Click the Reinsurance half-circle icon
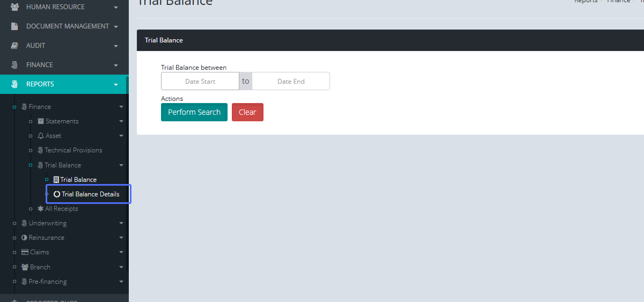The height and width of the screenshot is (302, 644). click(x=24, y=238)
